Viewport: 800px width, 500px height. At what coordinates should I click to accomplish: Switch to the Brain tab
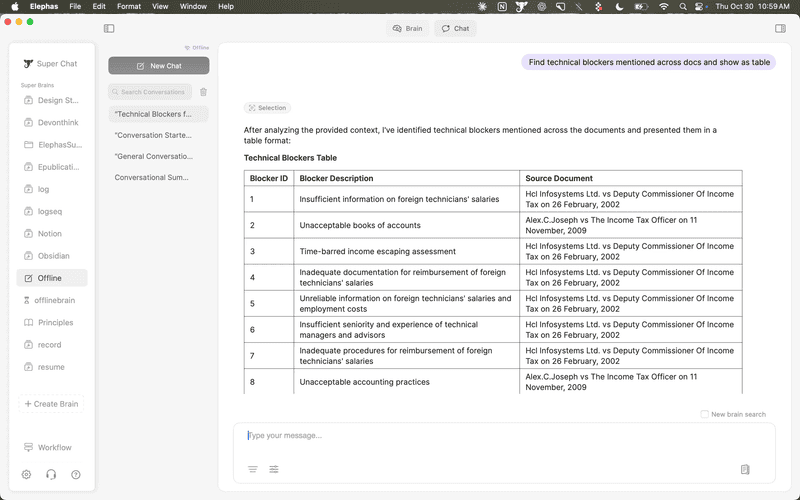(407, 29)
